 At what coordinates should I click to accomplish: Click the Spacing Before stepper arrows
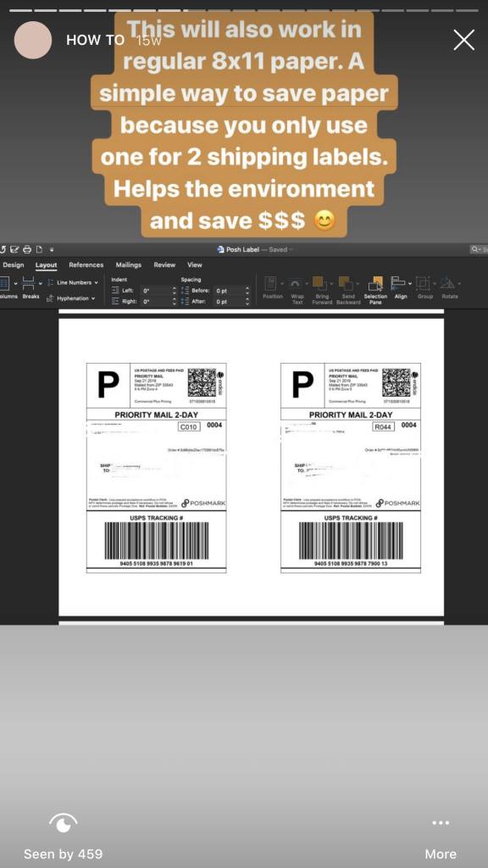click(247, 290)
